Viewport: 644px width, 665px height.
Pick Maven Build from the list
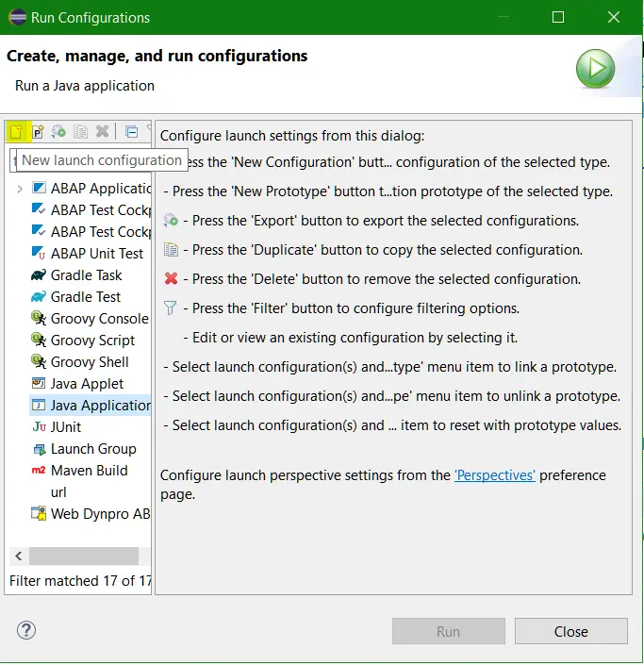(x=89, y=471)
